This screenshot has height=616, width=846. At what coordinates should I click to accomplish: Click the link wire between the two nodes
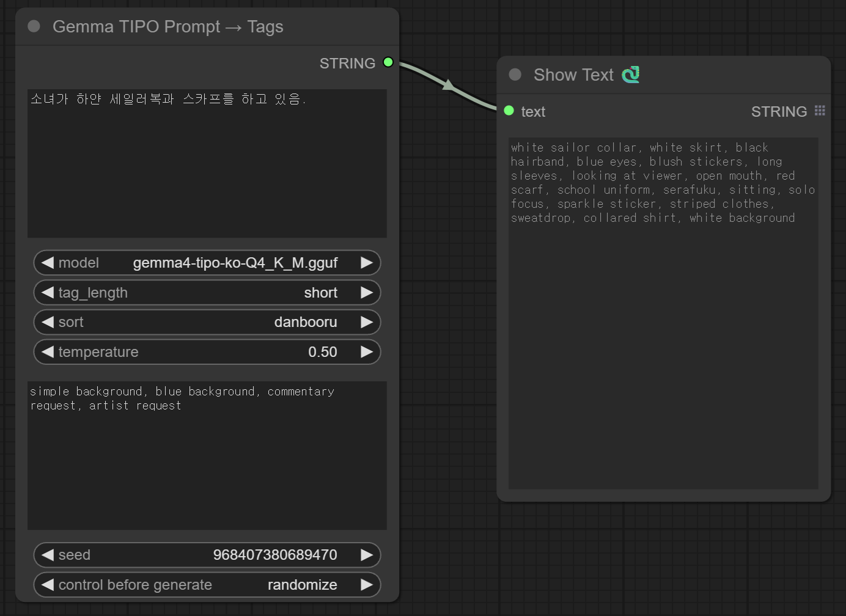(x=449, y=86)
